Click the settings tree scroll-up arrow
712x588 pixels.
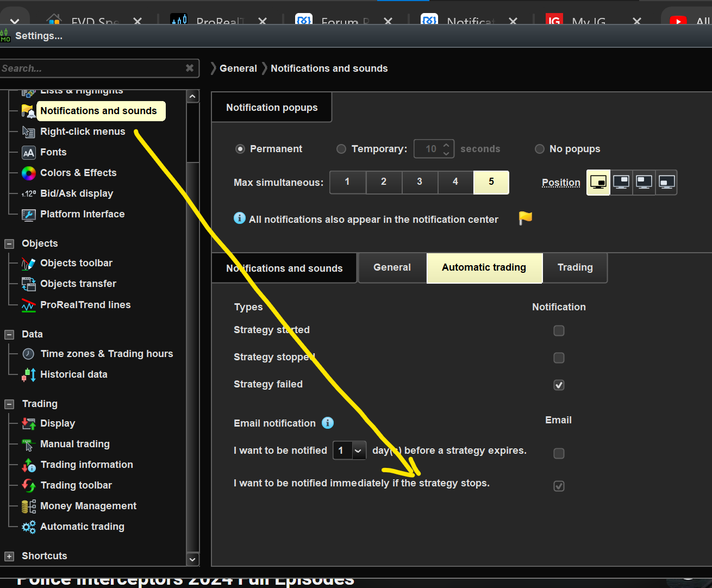[192, 97]
